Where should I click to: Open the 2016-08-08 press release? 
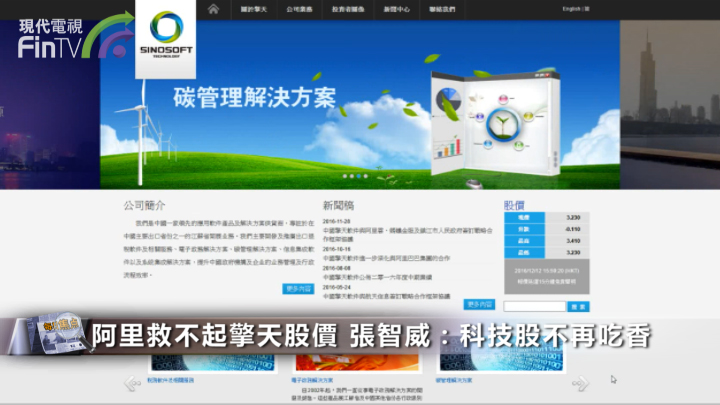(x=377, y=277)
